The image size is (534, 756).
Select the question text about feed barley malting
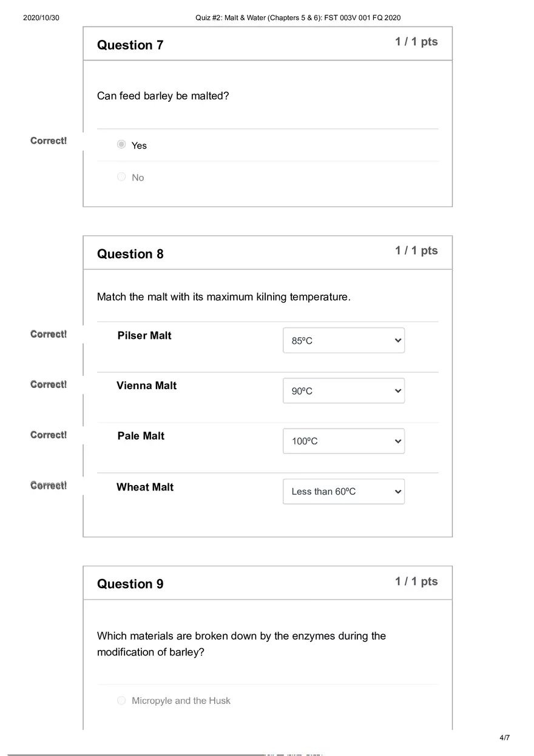(x=163, y=95)
